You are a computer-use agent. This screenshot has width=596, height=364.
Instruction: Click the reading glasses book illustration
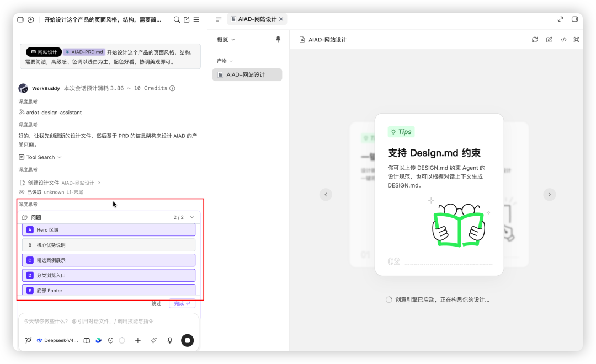pos(459,225)
